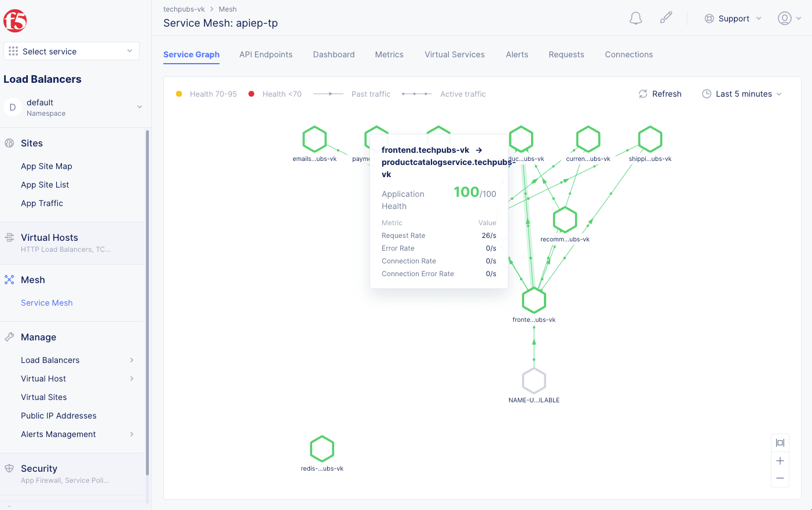Select the recommendation service hexagon node
The width and height of the screenshot is (812, 510).
point(565,220)
